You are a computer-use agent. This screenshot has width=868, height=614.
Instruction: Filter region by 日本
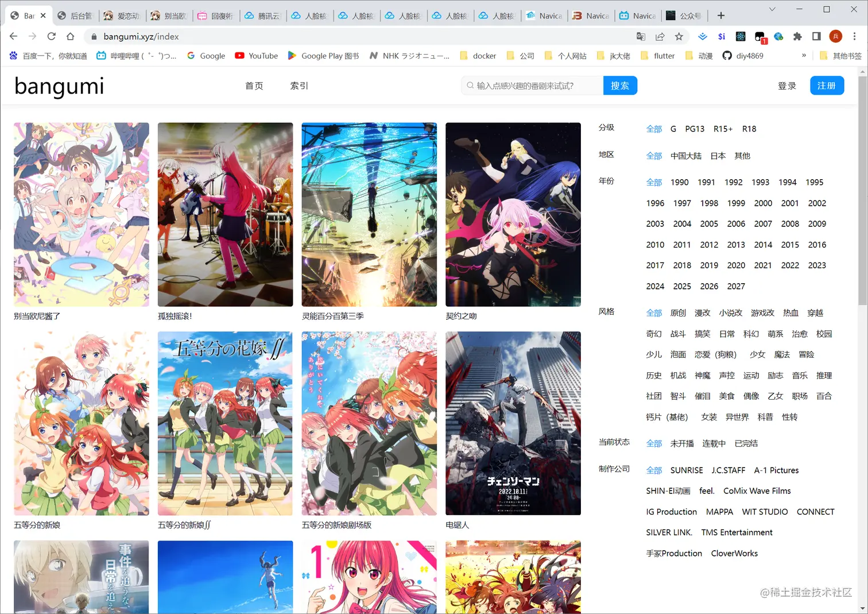[718, 156]
